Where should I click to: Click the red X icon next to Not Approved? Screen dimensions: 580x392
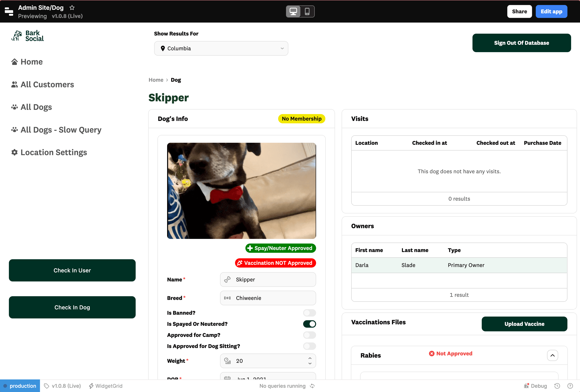coord(432,354)
